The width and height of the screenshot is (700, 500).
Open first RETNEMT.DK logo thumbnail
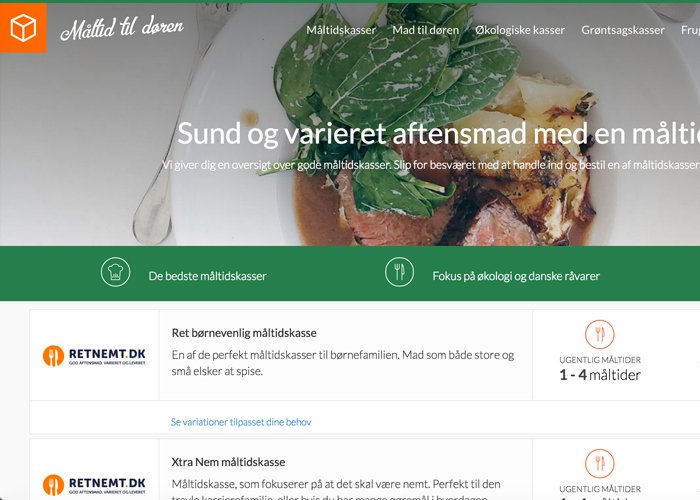point(94,356)
